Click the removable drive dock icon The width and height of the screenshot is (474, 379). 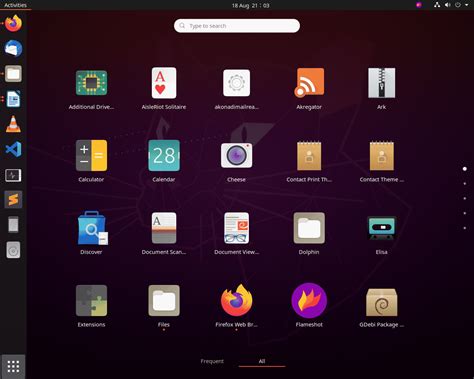tap(13, 224)
